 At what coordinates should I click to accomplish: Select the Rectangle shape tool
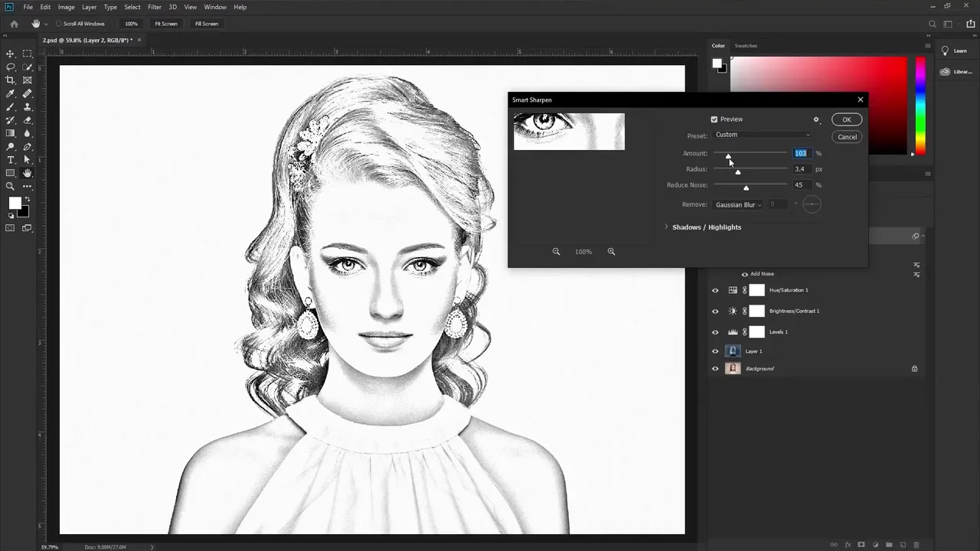11,173
